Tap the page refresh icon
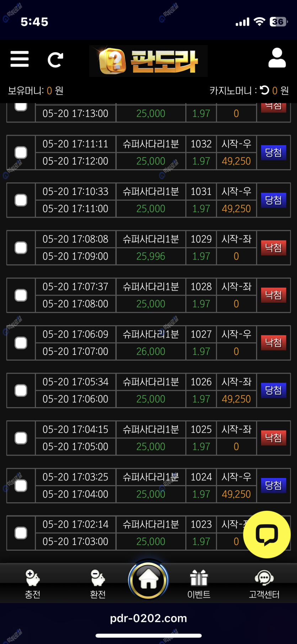Viewport: 297px width, 644px height. pos(55,60)
